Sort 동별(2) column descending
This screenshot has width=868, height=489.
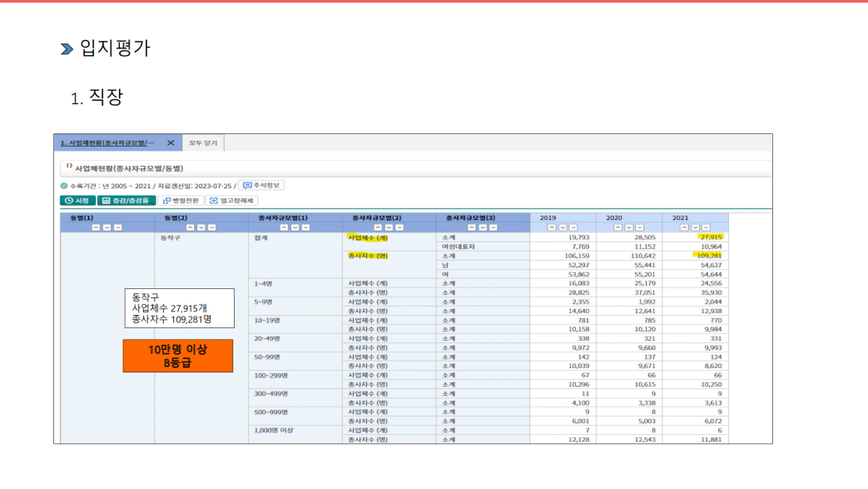[201, 227]
